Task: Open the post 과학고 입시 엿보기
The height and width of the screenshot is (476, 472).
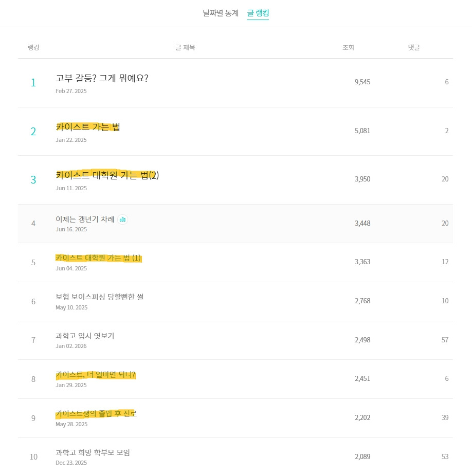Action: click(85, 336)
